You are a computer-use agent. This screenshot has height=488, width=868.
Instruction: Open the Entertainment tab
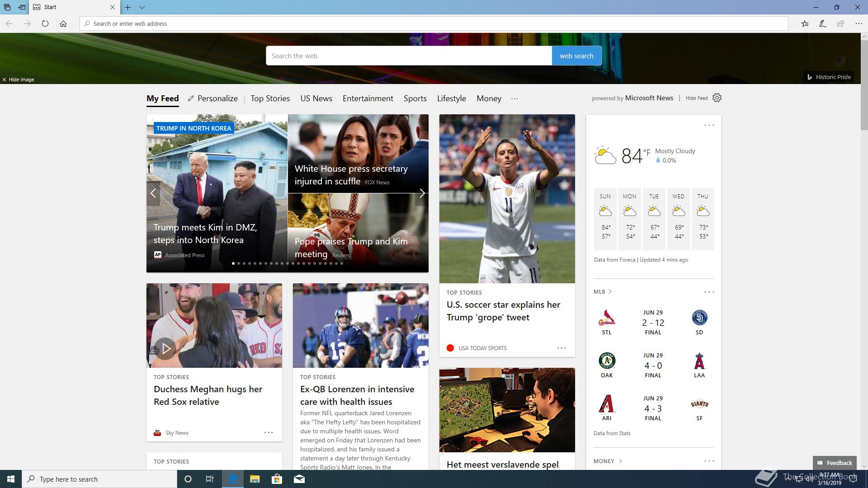pos(368,99)
